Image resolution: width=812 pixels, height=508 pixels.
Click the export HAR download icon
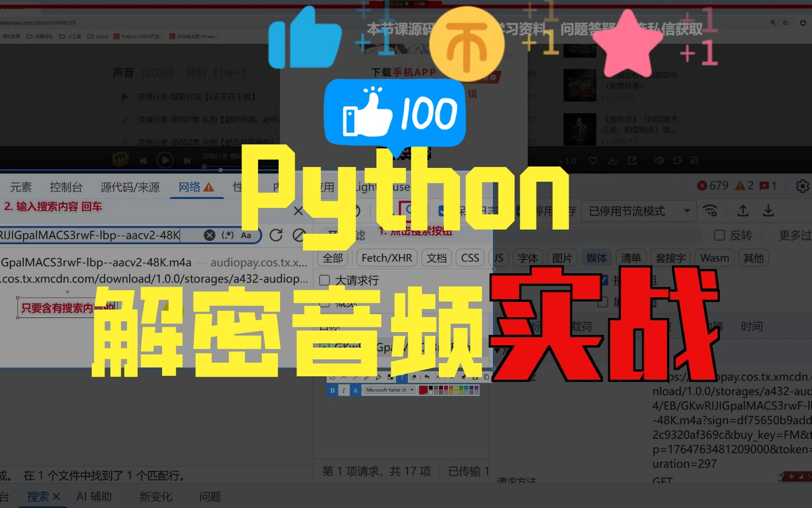(x=768, y=211)
